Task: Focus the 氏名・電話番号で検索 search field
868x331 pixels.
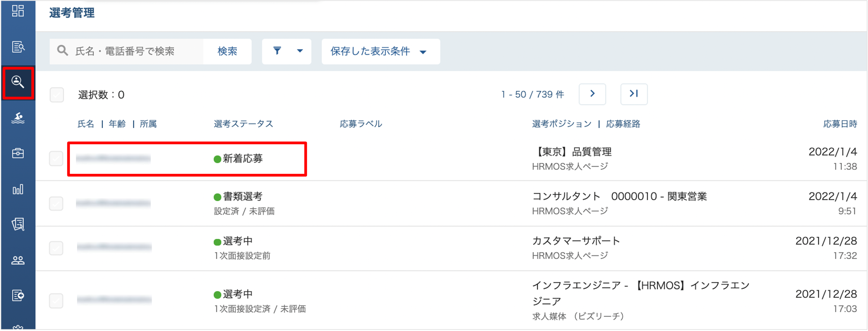Action: pyautogui.click(x=126, y=51)
